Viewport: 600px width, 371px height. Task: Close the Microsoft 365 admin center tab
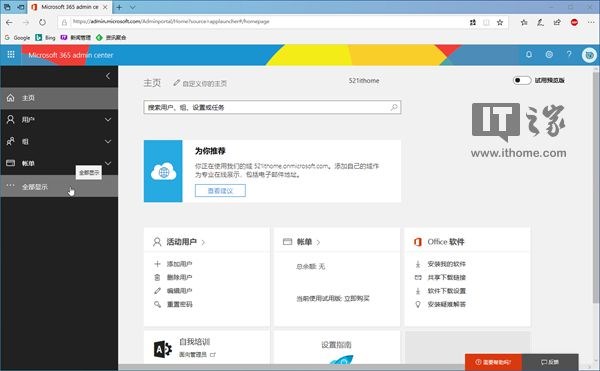pos(105,7)
